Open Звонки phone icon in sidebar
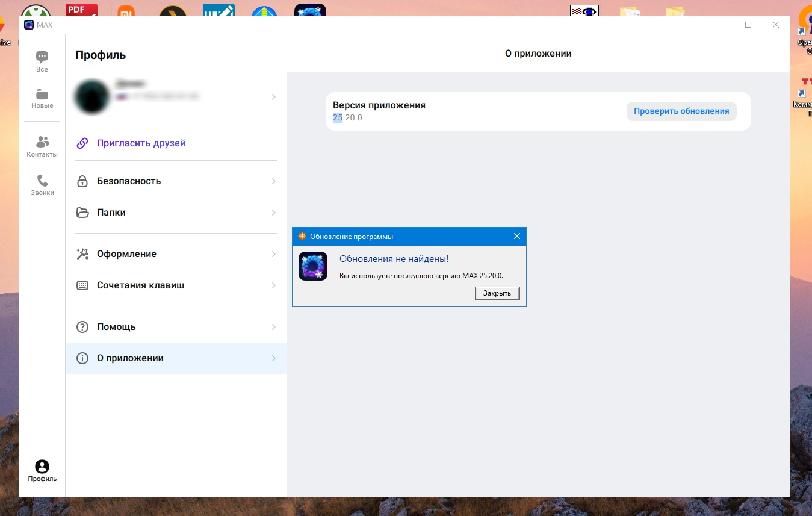The width and height of the screenshot is (812, 516). 42,181
